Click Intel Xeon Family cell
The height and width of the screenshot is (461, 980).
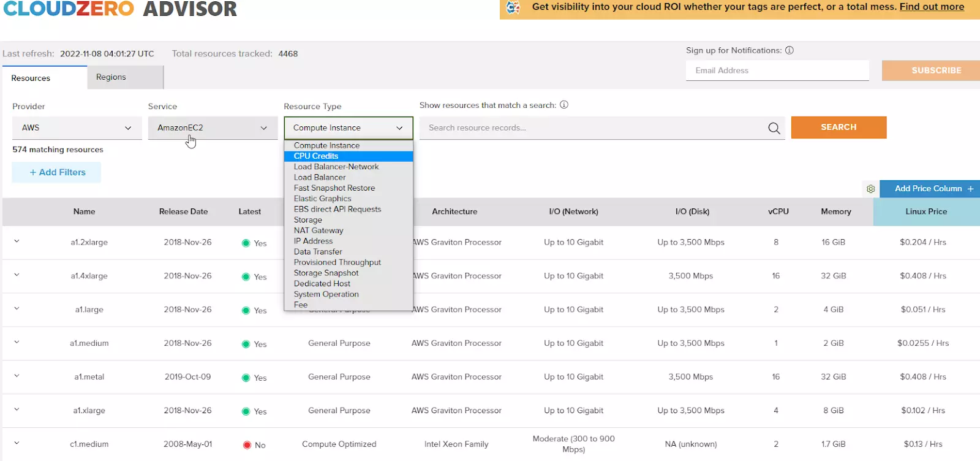point(456,444)
